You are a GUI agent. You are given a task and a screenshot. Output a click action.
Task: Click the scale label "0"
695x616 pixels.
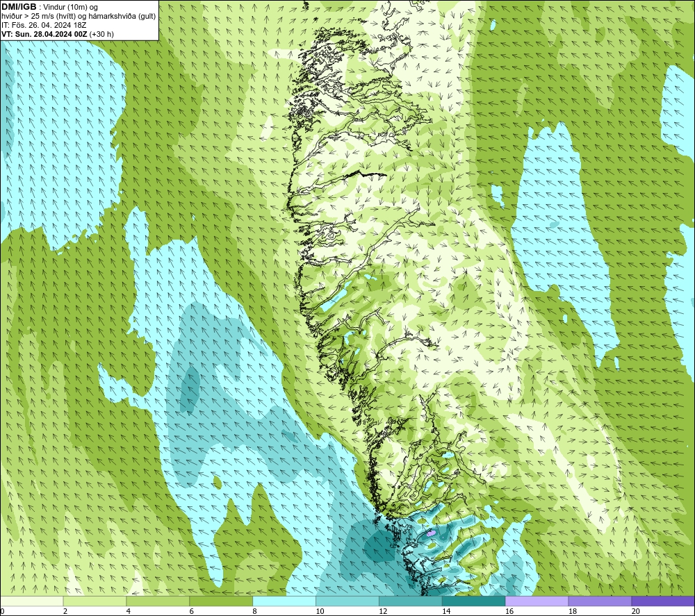coord(2,611)
